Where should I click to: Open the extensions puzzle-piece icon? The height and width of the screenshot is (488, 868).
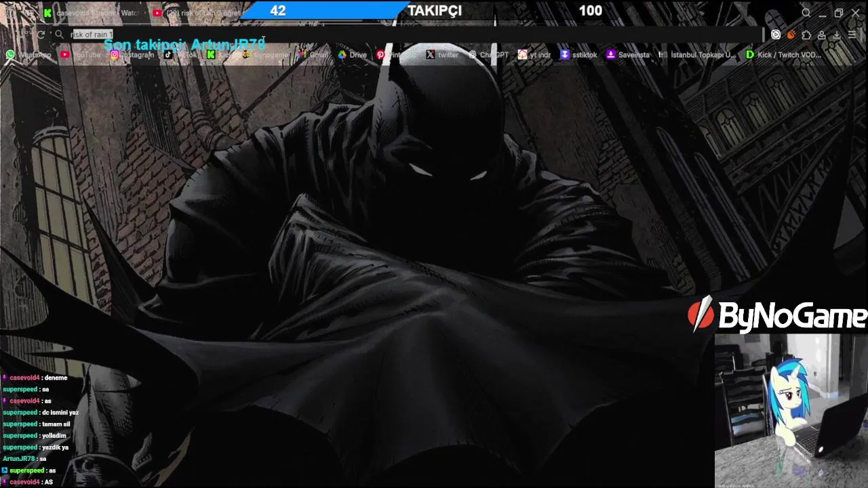806,35
